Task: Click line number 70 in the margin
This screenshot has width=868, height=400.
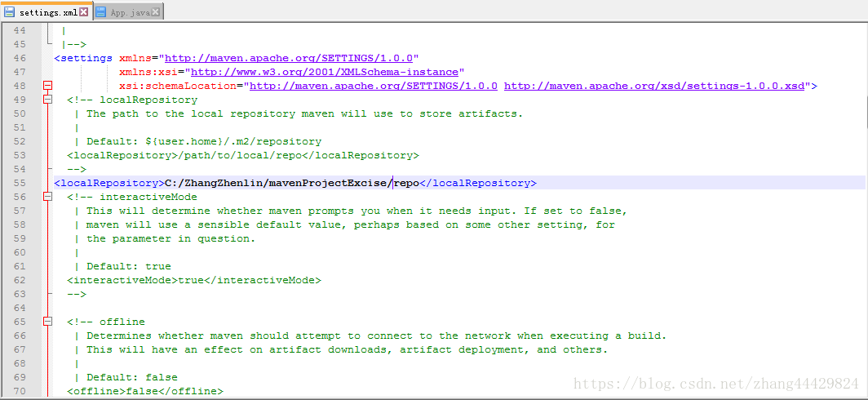Action: click(20, 391)
